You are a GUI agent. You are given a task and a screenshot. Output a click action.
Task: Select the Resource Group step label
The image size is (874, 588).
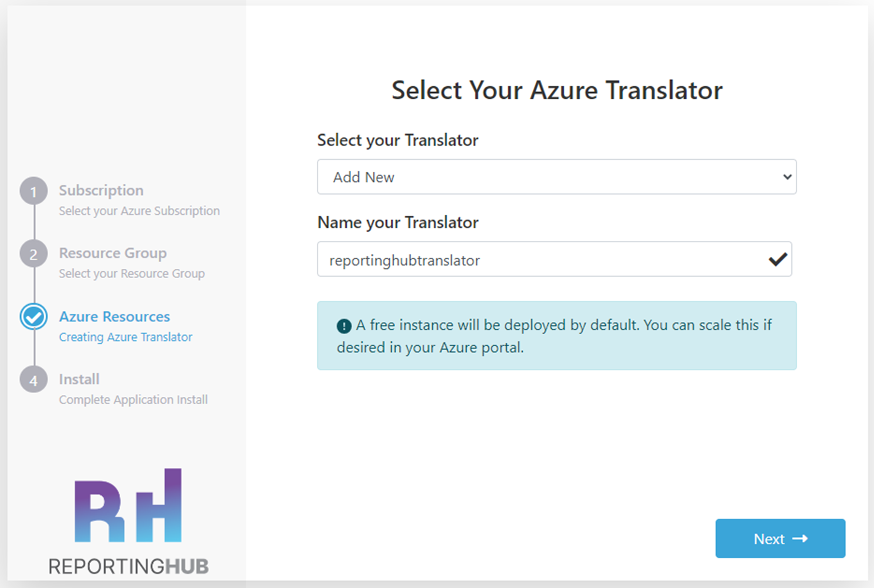coord(113,253)
